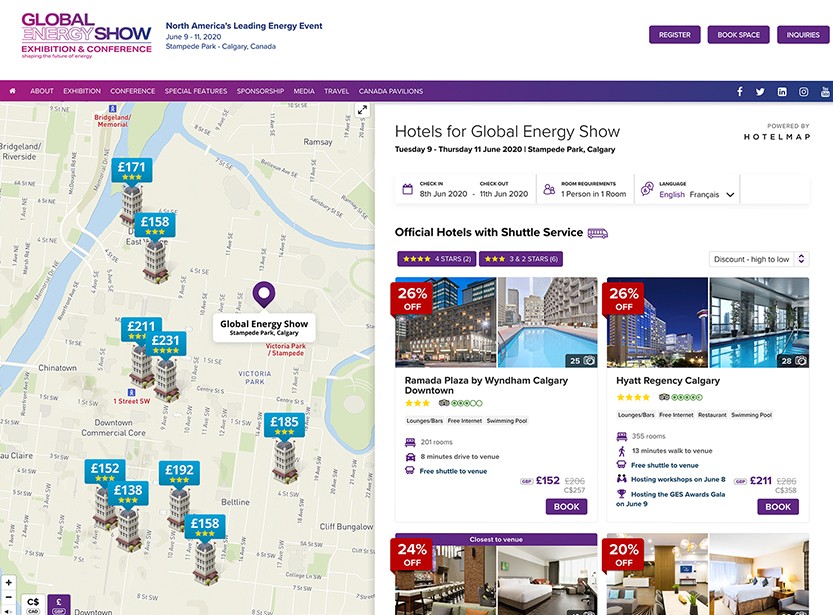Switch language to English
The image size is (833, 615).
(672, 195)
